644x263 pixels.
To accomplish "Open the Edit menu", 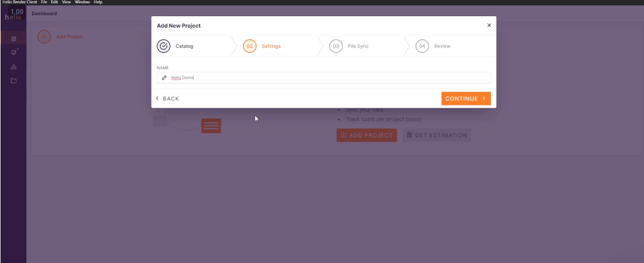I will point(54,2).
